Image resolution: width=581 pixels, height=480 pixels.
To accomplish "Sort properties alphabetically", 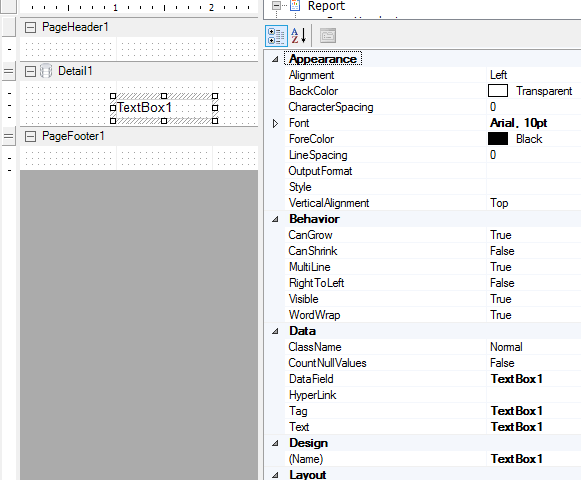I will 299,36.
